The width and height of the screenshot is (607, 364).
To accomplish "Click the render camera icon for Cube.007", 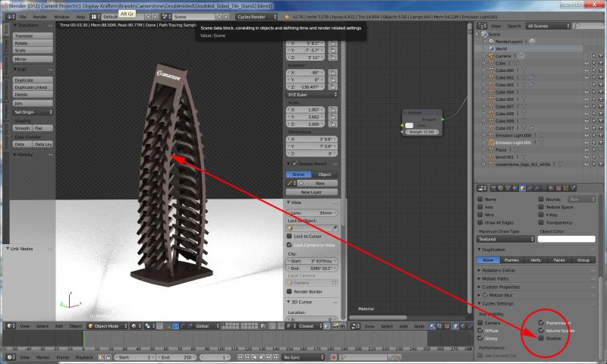I will [601, 106].
